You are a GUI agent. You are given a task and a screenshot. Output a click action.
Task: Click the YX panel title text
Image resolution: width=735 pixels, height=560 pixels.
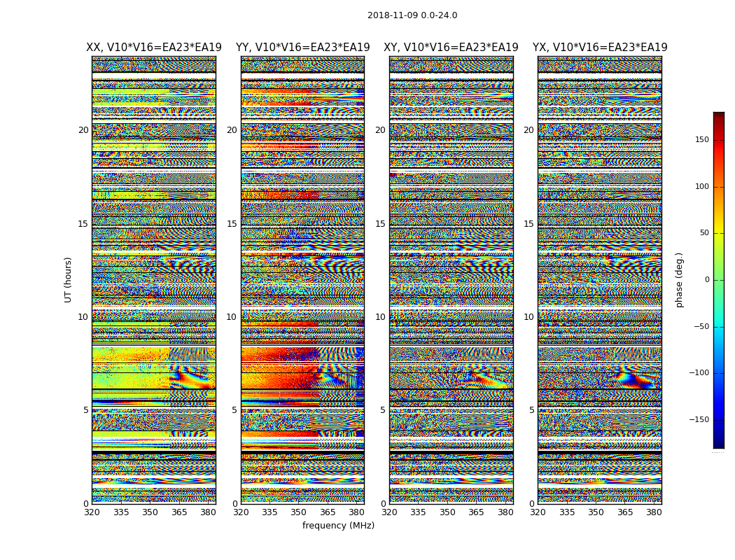tap(600, 48)
